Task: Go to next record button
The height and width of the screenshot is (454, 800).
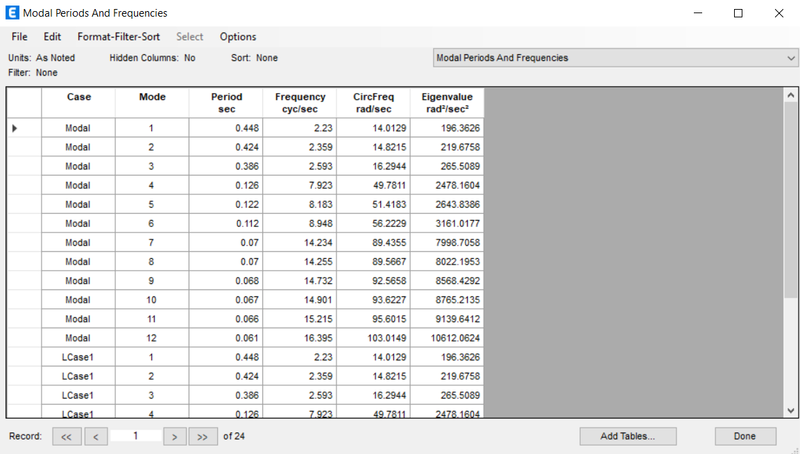Action: [x=174, y=437]
